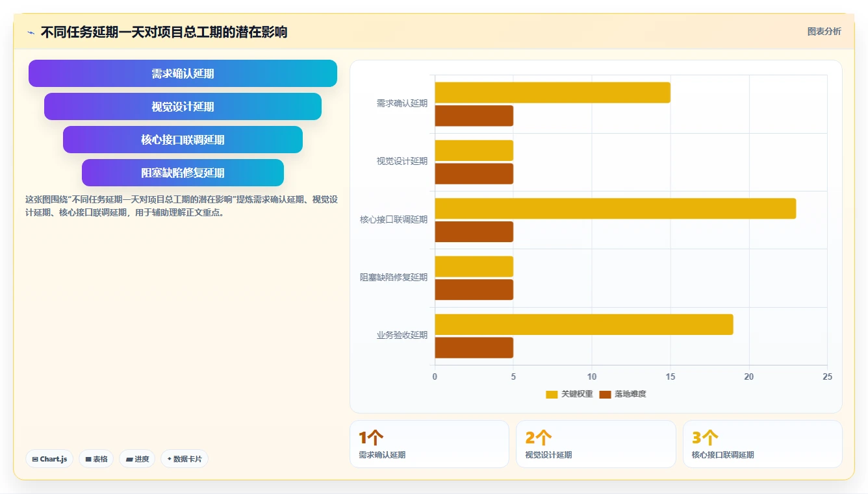Click the 进度 tag chip

[137, 459]
